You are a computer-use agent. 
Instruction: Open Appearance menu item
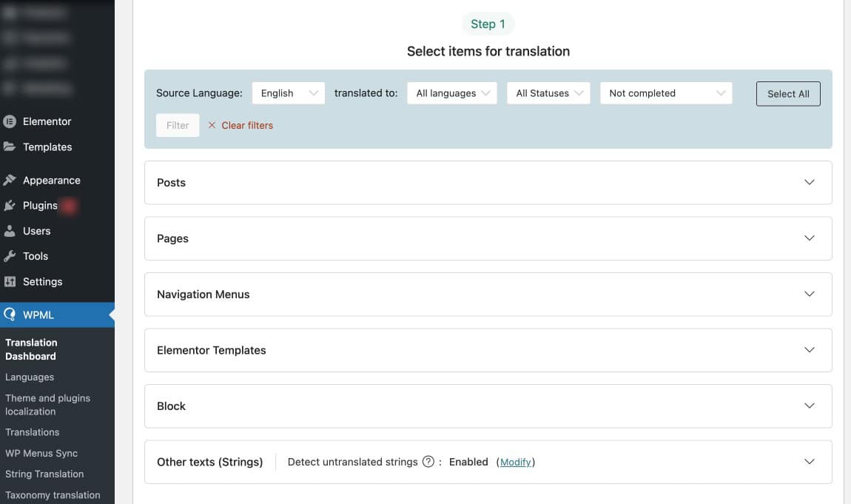[x=57, y=180]
